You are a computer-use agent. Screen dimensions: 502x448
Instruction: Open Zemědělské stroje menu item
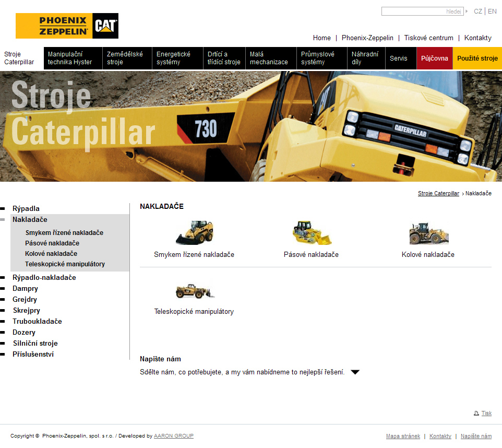click(x=127, y=58)
